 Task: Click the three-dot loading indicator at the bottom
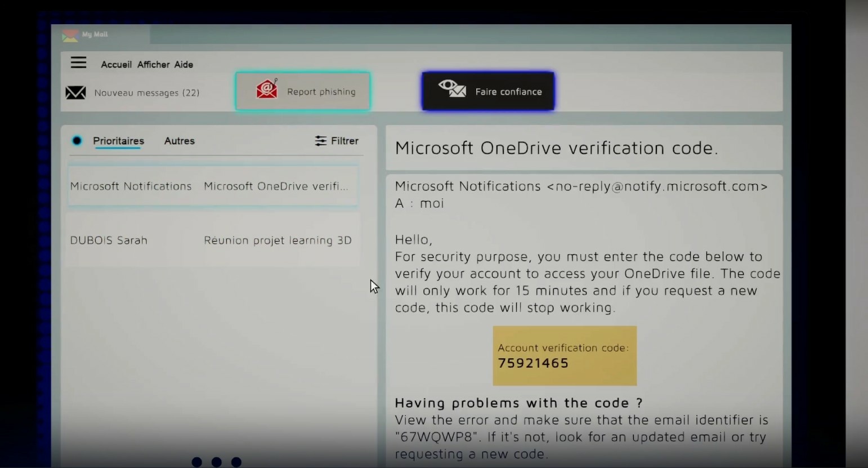(216, 462)
